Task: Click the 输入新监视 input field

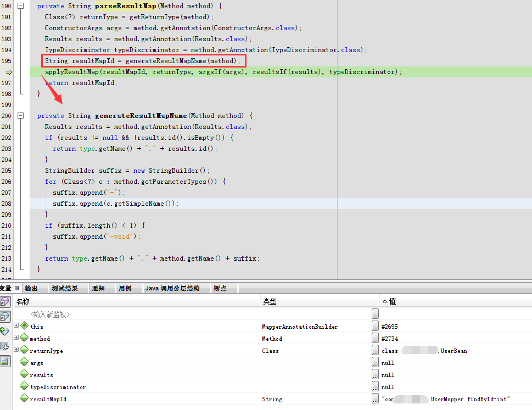Action: pos(50,314)
